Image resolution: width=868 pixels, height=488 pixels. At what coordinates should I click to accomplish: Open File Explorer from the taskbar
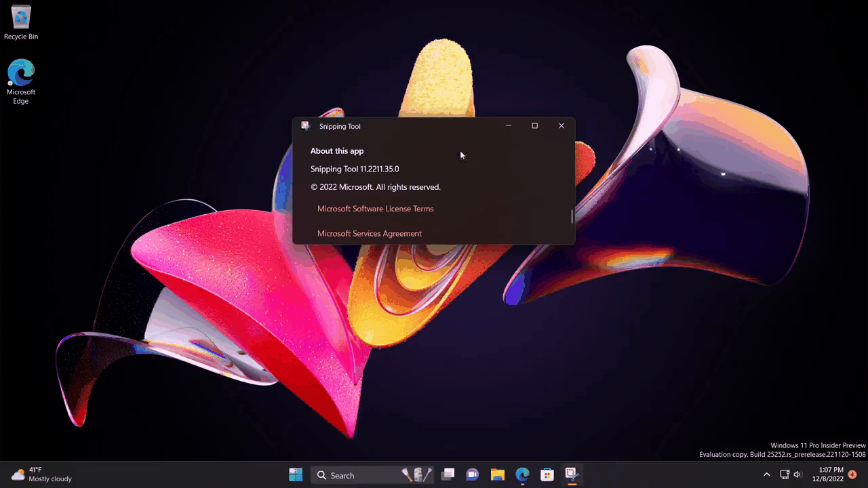(x=498, y=475)
